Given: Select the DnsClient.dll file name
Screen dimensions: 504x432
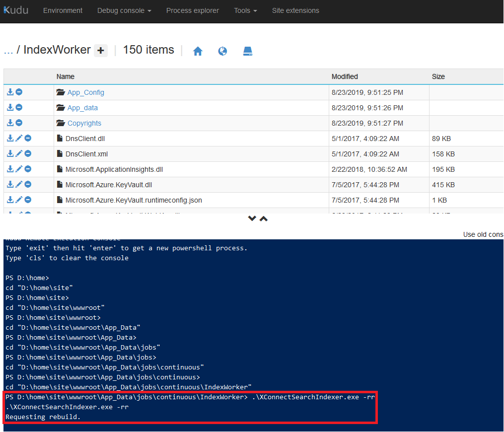Looking at the screenshot, I should tap(85, 139).
